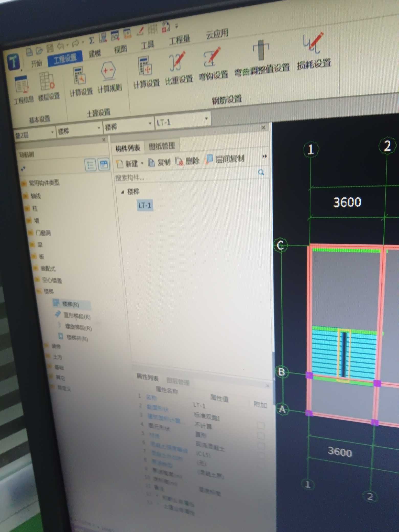Close the navigation tree panel
This screenshot has height=532, width=399.
[x=104, y=140]
